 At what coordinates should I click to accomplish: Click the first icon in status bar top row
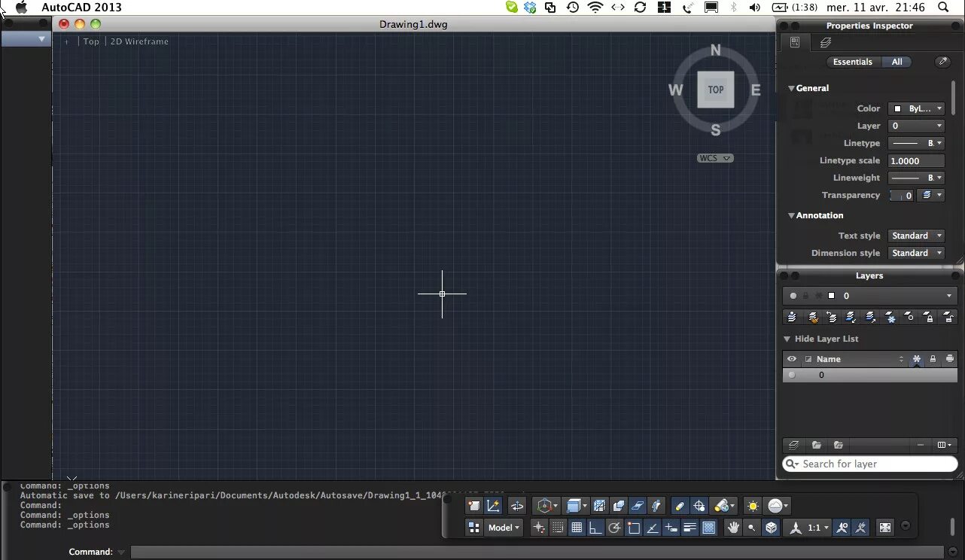474,506
